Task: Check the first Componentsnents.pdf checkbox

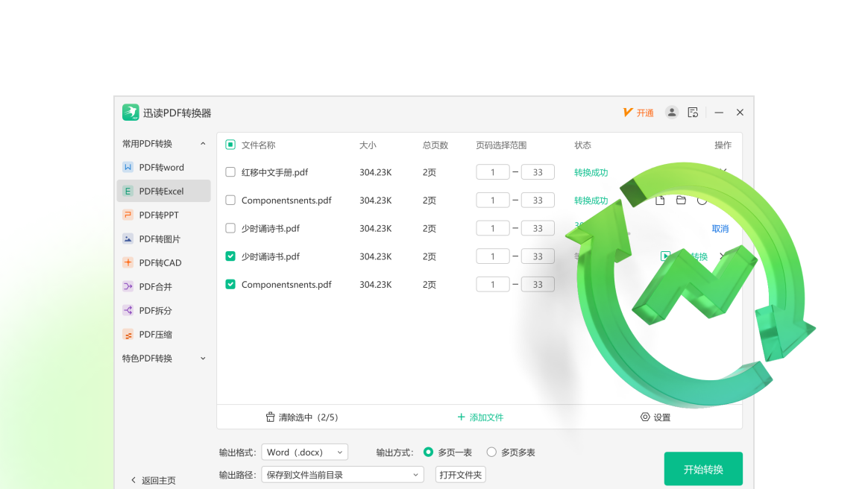Action: (230, 201)
